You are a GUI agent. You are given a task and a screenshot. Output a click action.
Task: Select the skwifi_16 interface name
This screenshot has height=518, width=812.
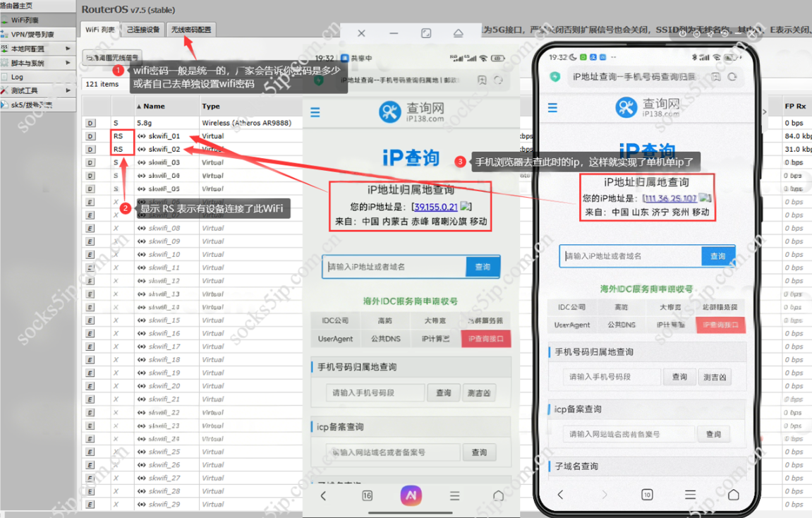click(164, 334)
